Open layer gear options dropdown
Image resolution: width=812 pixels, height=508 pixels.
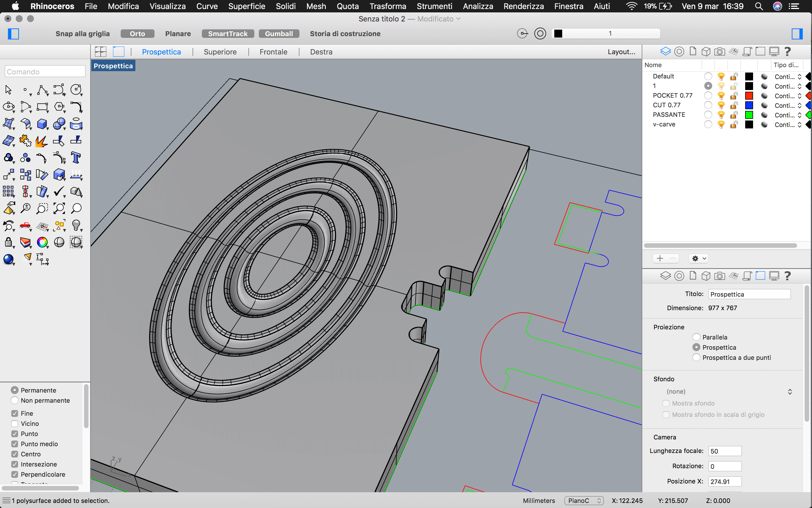[x=699, y=258]
